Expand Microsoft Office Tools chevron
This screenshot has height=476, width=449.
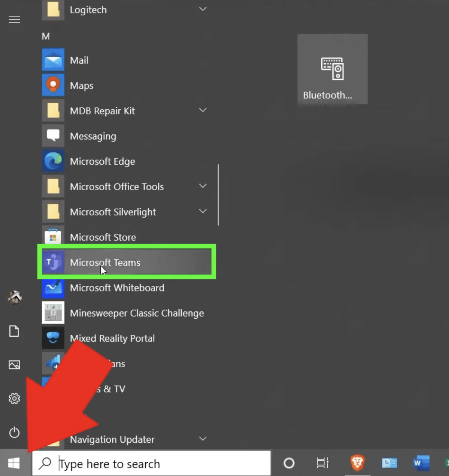[x=203, y=186]
